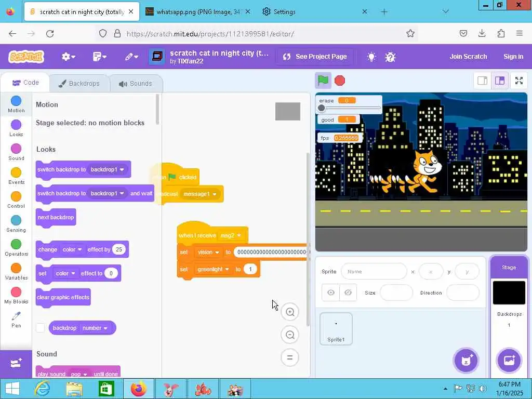Viewport: 532px width, 399px height.
Task: Open the Scratch settings gear menu
Action: click(68, 57)
